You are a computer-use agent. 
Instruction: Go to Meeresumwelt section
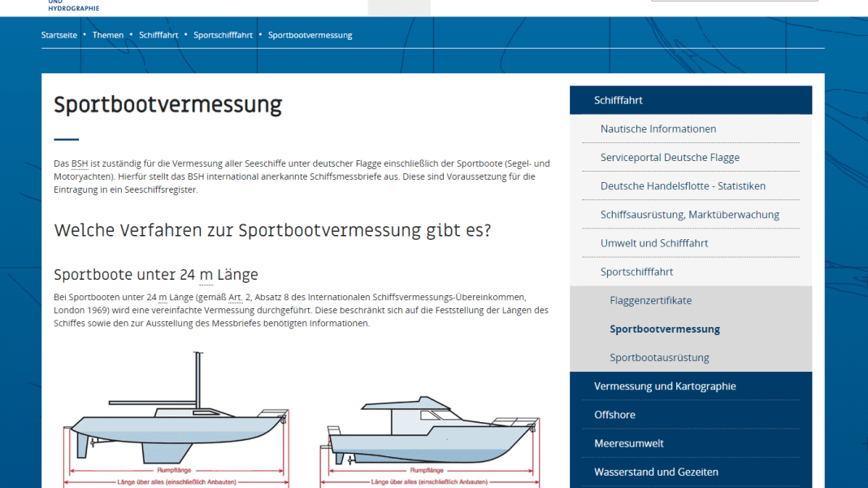pyautogui.click(x=629, y=444)
